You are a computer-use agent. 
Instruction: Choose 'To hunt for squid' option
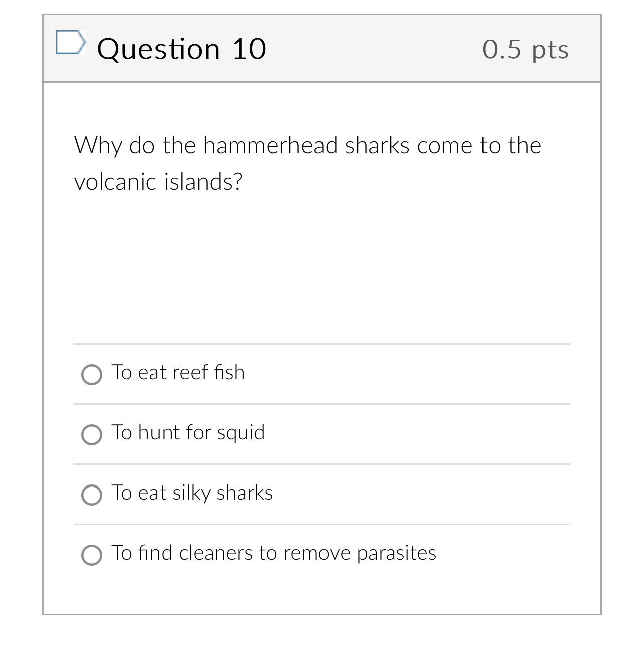92,435
